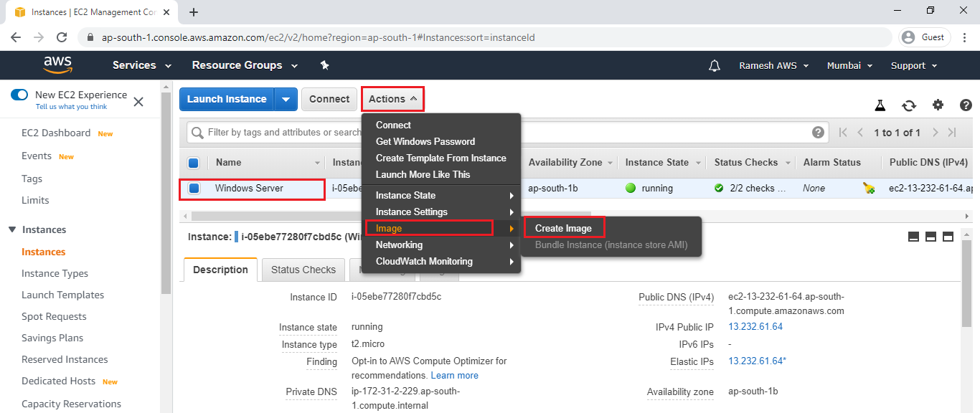Open the notifications bell icon
980x413 pixels.
[714, 65]
